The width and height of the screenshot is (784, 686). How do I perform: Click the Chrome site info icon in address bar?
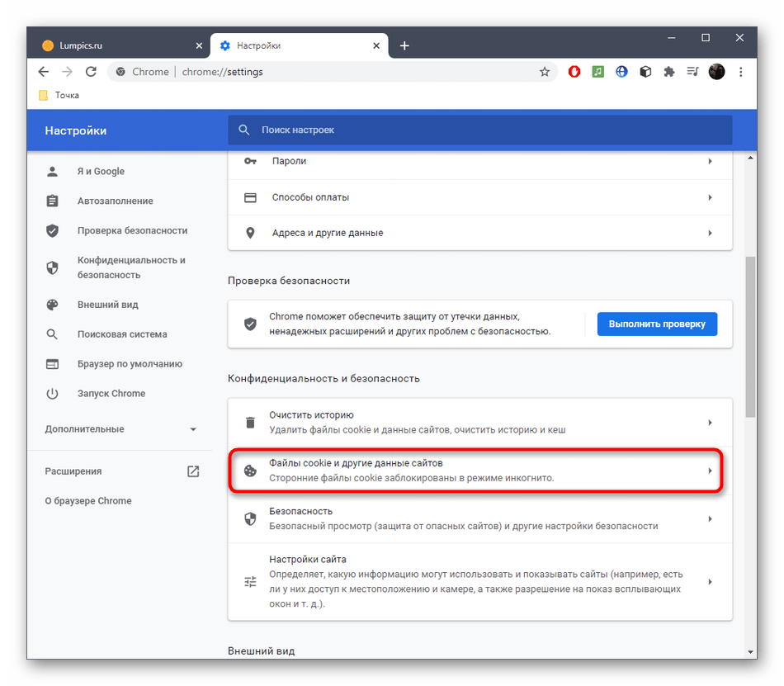point(120,72)
